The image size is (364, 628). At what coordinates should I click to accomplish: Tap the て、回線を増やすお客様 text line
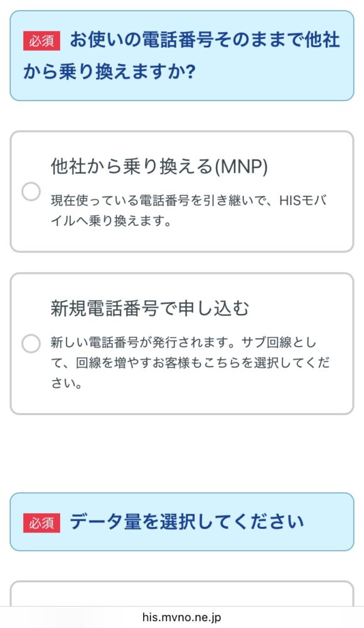point(190,363)
